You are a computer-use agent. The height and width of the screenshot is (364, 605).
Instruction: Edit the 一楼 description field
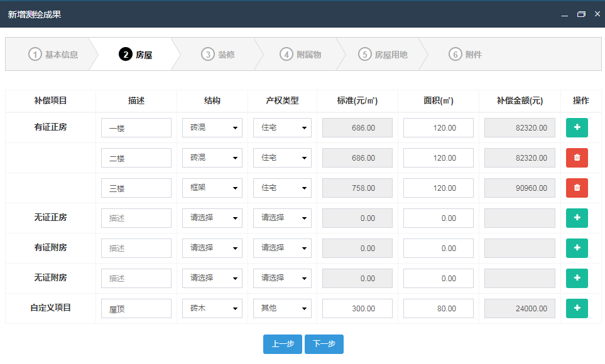pyautogui.click(x=136, y=127)
